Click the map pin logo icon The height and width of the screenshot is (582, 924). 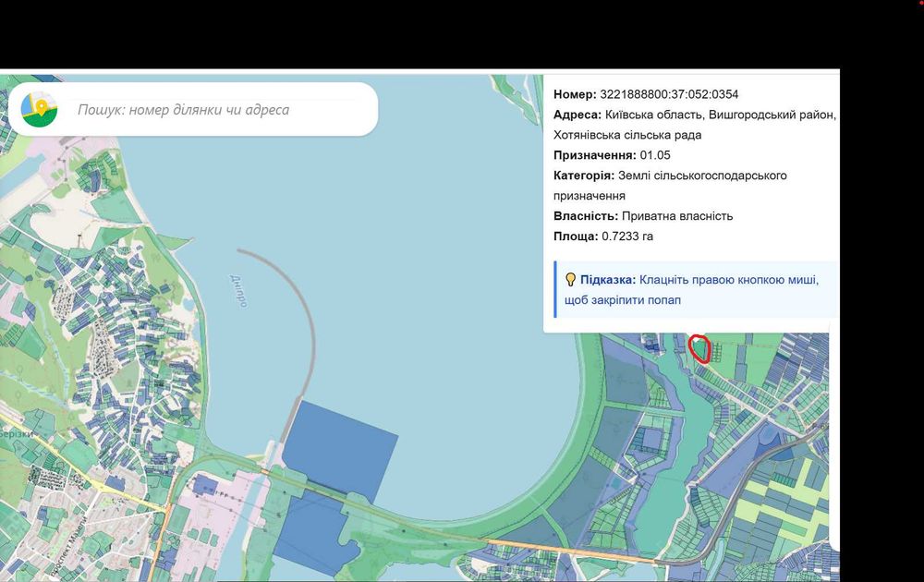40,109
